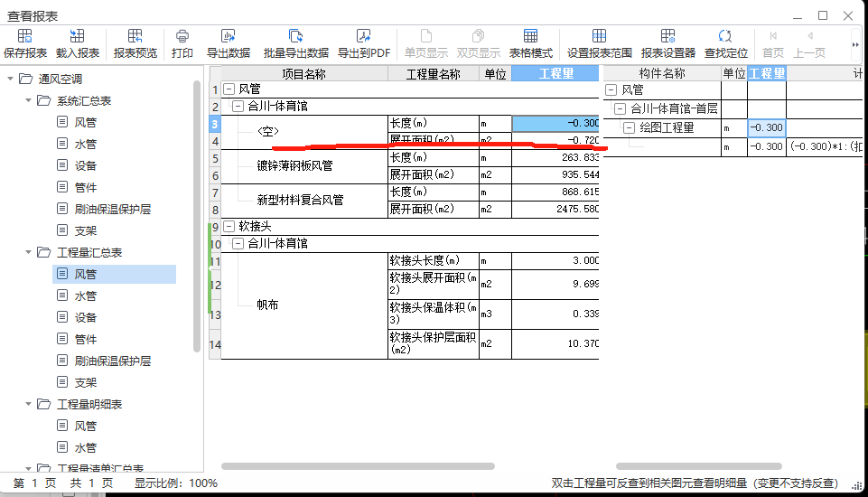Select the 3.000 软接头长度 value

coord(555,260)
